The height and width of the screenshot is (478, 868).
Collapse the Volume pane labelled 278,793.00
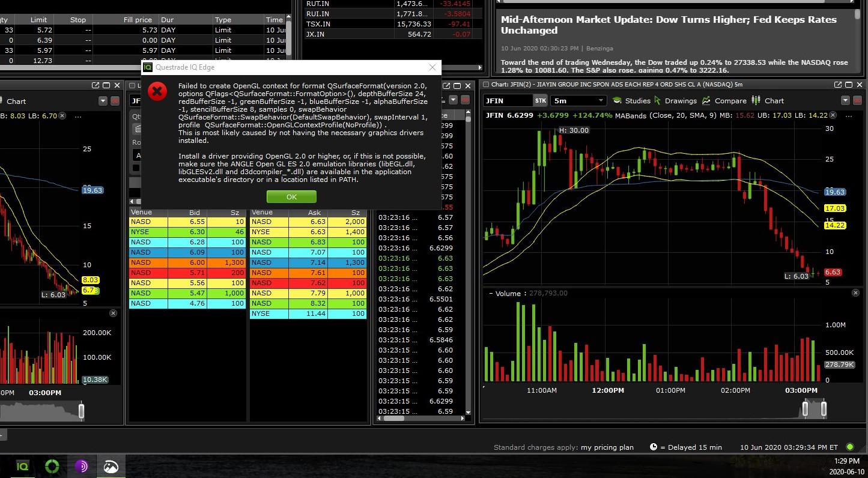click(491, 294)
